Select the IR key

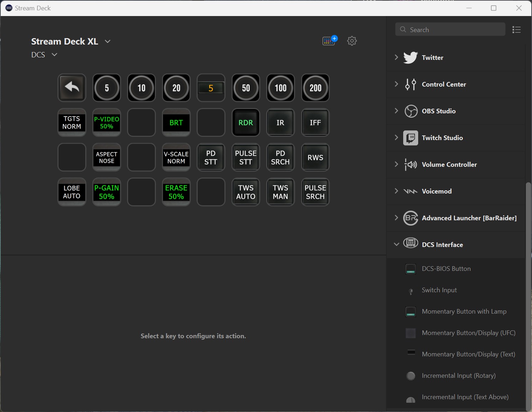[280, 123]
